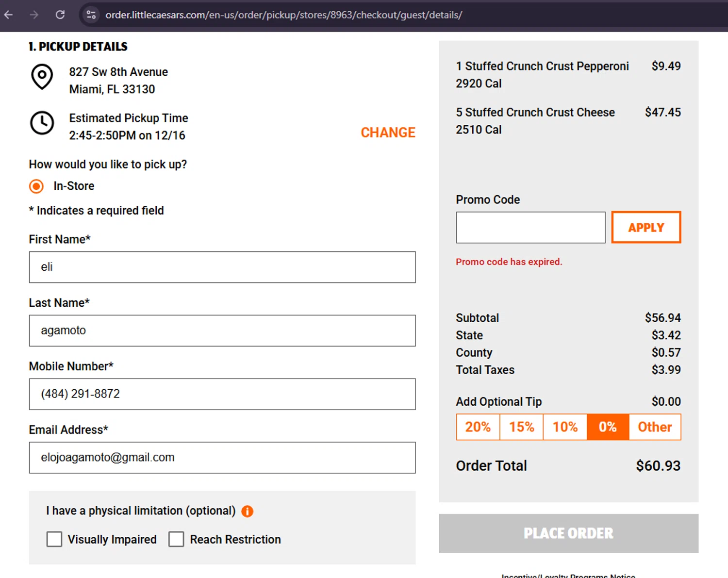Focus the Last Name field

tap(222, 330)
